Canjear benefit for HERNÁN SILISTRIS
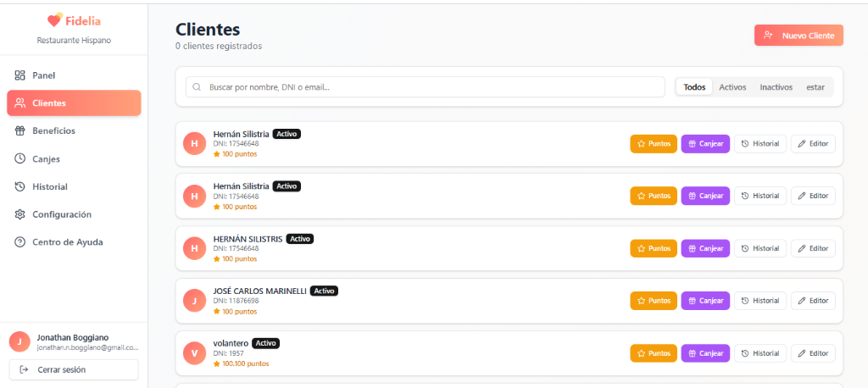This screenshot has height=388, width=868. [705, 248]
